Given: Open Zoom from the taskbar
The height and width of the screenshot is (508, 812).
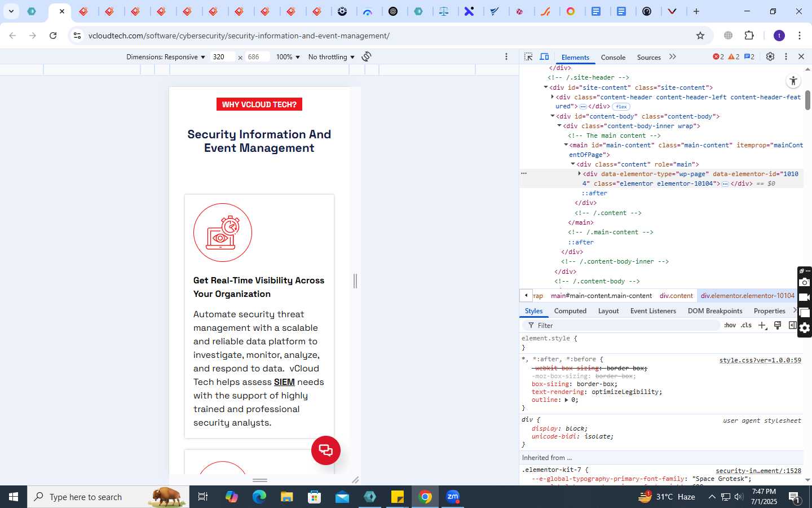Looking at the screenshot, I should pos(453,497).
